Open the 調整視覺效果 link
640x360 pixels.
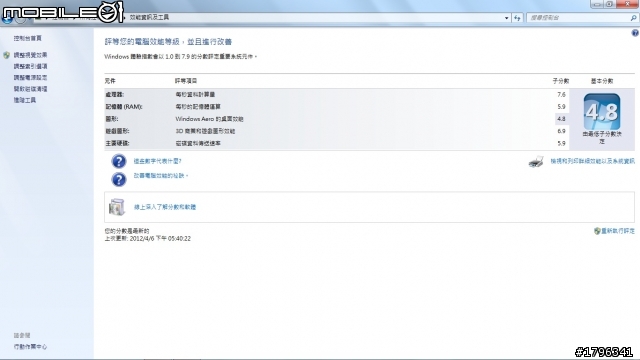click(30, 55)
